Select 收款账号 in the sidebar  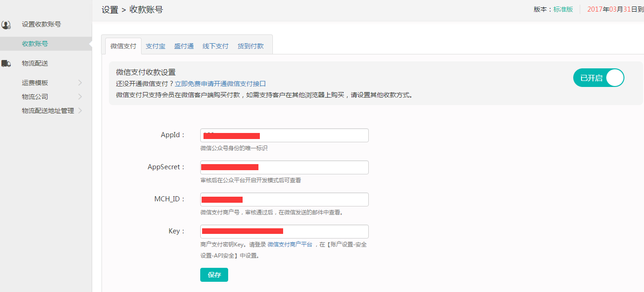[35, 44]
